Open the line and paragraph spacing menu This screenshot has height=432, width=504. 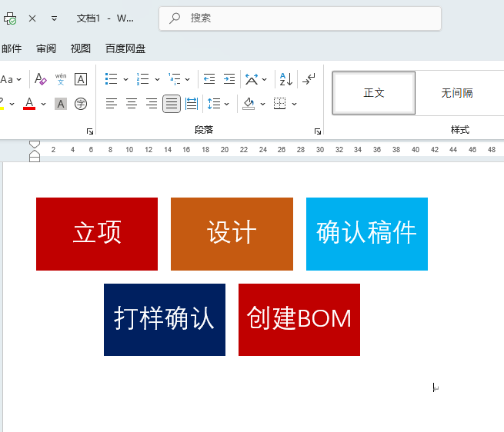[x=218, y=104]
